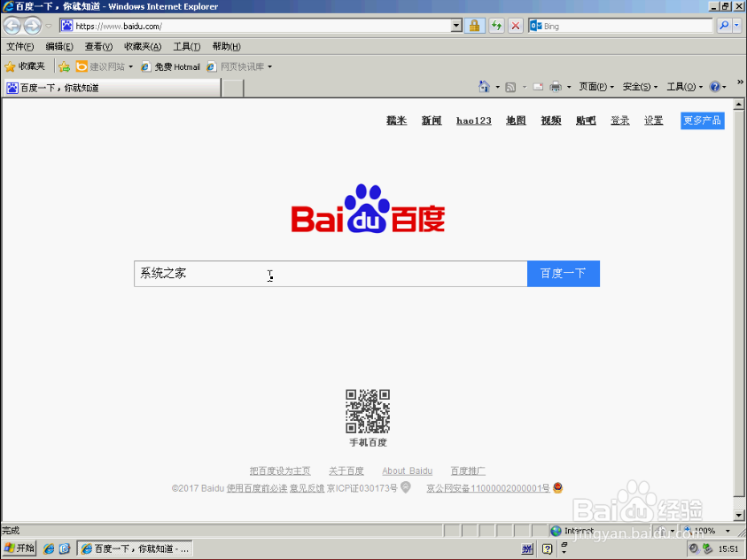Open the 安全(S) dropdown menu

pos(640,87)
